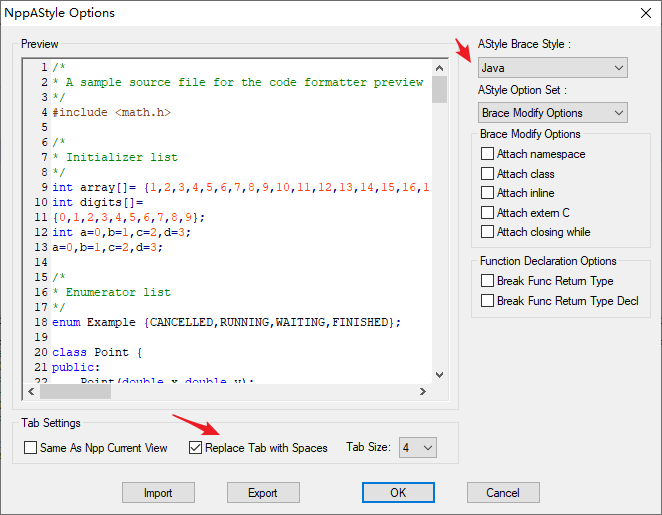This screenshot has height=515, width=662.
Task: Click the preview scroll right arrow
Action: pos(423,391)
